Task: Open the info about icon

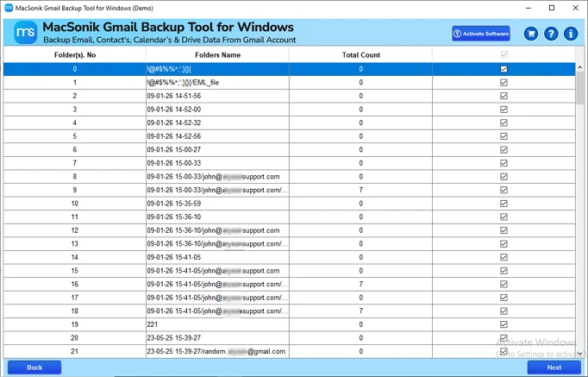Action: [x=571, y=34]
